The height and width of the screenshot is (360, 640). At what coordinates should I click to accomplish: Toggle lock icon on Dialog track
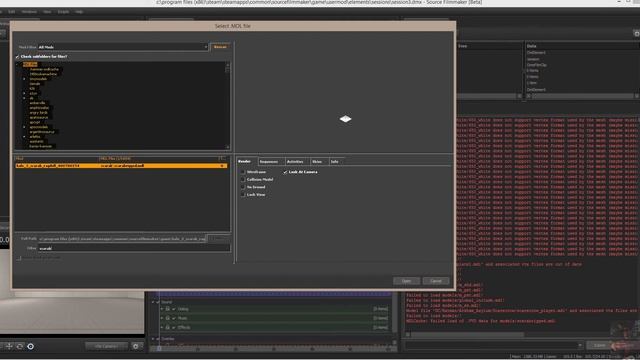tap(168, 309)
